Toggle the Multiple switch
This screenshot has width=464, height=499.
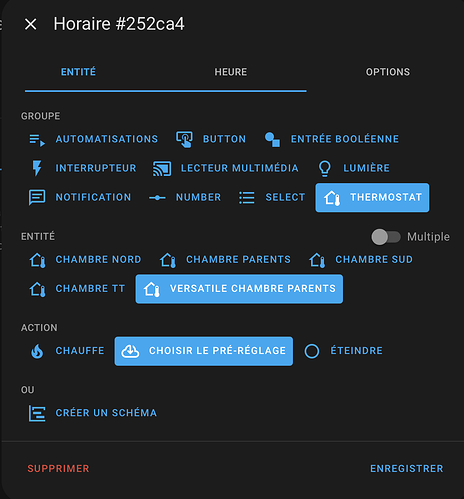click(x=386, y=237)
